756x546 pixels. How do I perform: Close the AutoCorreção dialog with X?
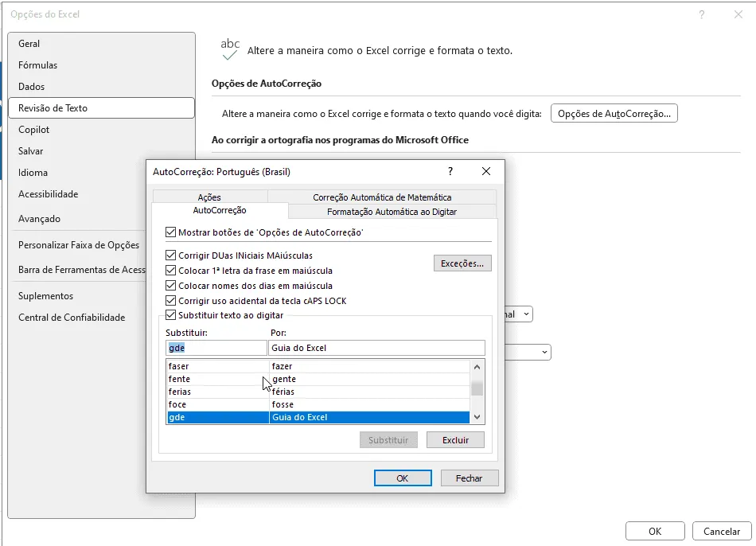coord(486,171)
